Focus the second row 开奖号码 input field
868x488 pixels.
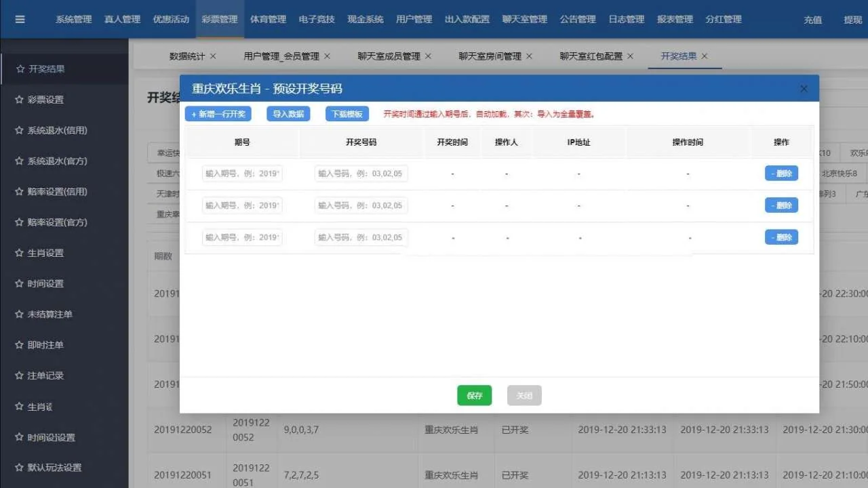361,205
